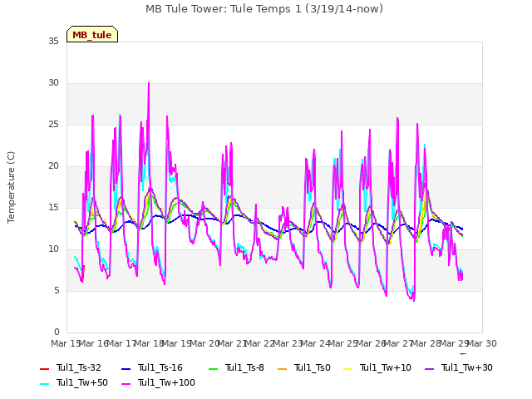Select the Tul1_Tw+50 legend label
This screenshot has width=532, height=399.
pos(82,382)
